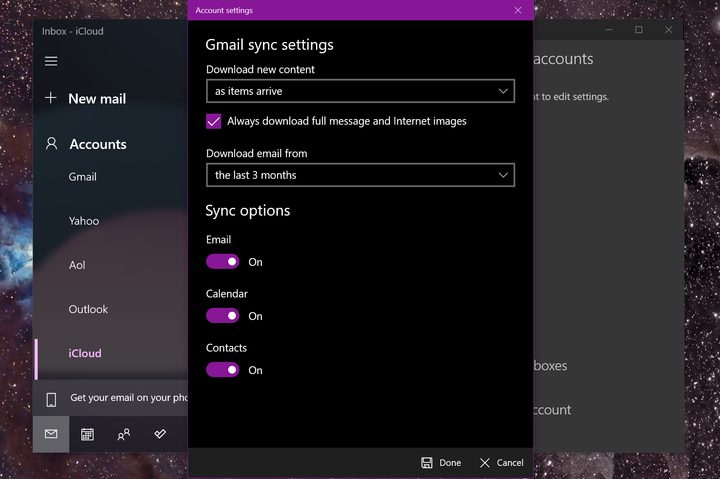Turn off the Contacts sync toggle
This screenshot has height=479, width=720.
click(x=223, y=370)
